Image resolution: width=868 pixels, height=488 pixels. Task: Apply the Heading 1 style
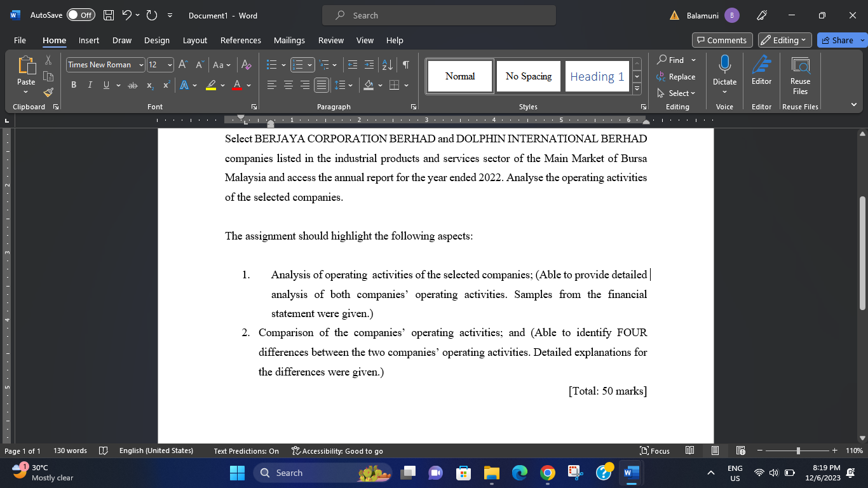pyautogui.click(x=597, y=76)
